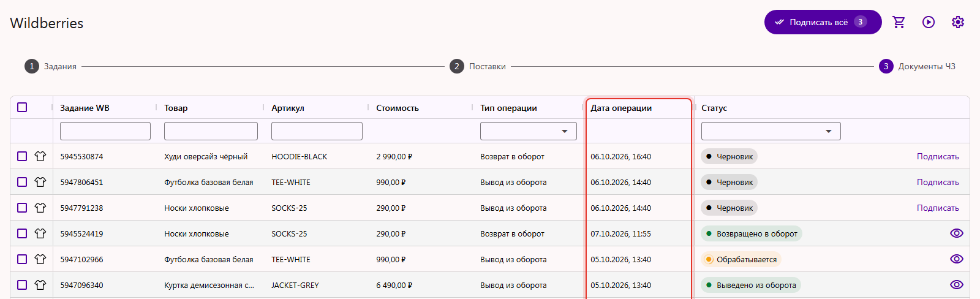Click Черновик status in HOODIE-BLACK row
Viewport: 980px width, 299px height.
click(x=729, y=156)
